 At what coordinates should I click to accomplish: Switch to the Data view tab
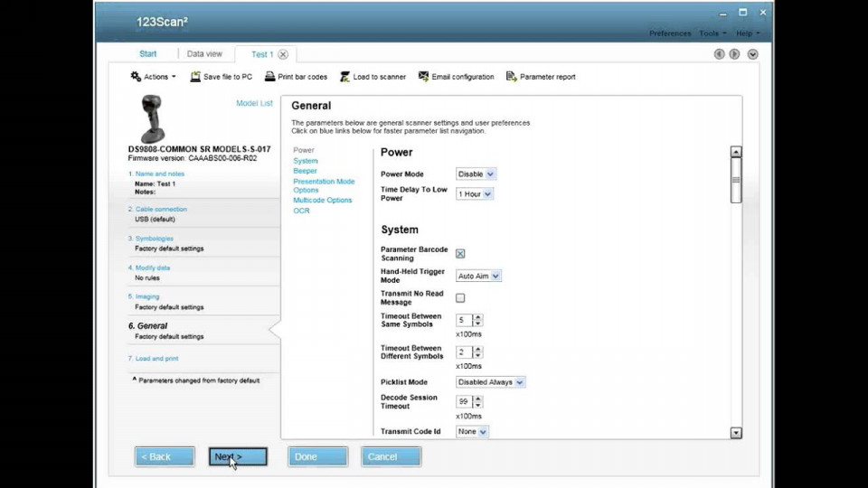coord(204,53)
